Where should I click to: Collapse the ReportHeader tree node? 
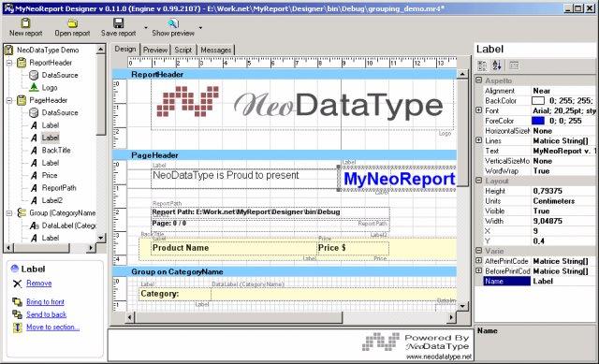(x=9, y=63)
